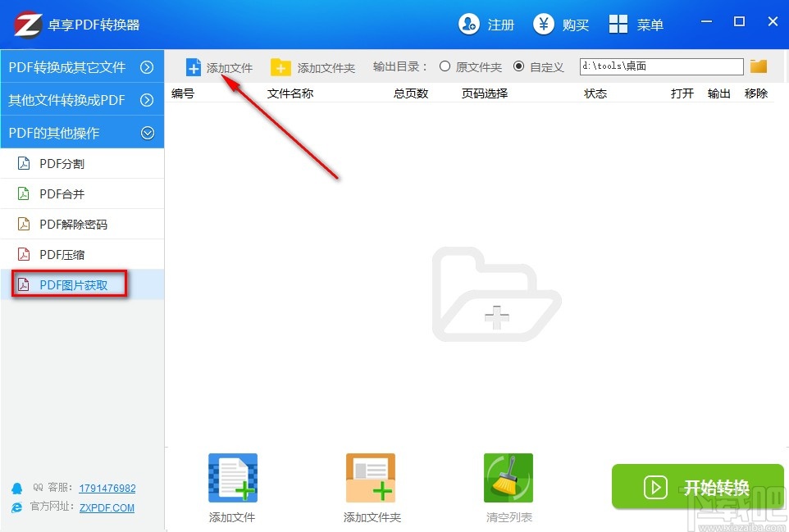Click the bottom 清空列表 label

click(509, 517)
